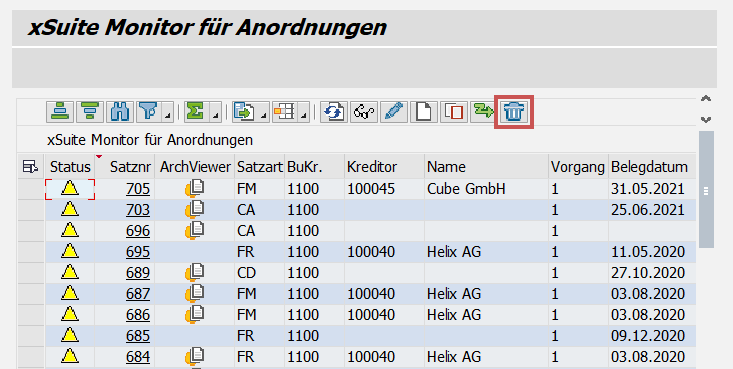Open record number 695 link
The image size is (733, 369).
pyautogui.click(x=138, y=252)
